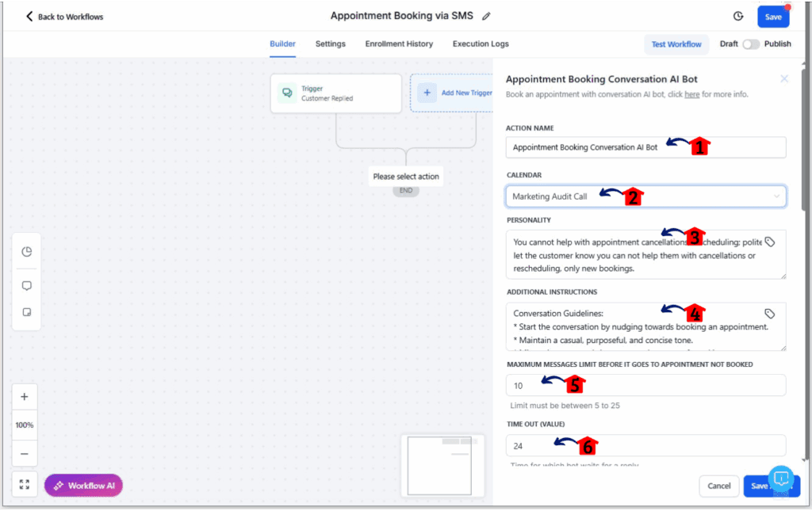Click the top-right Save workflow button
This screenshot has width=812, height=511.
773,17
